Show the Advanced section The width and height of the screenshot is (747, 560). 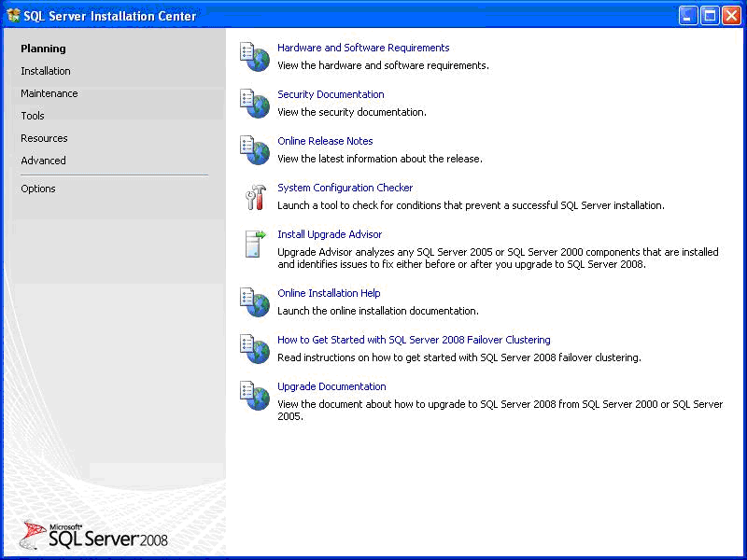point(43,161)
